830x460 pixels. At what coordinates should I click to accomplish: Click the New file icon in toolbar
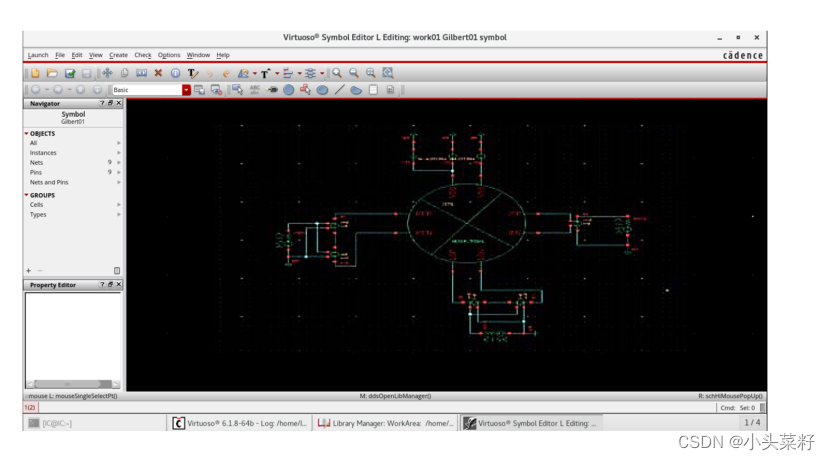tap(35, 73)
